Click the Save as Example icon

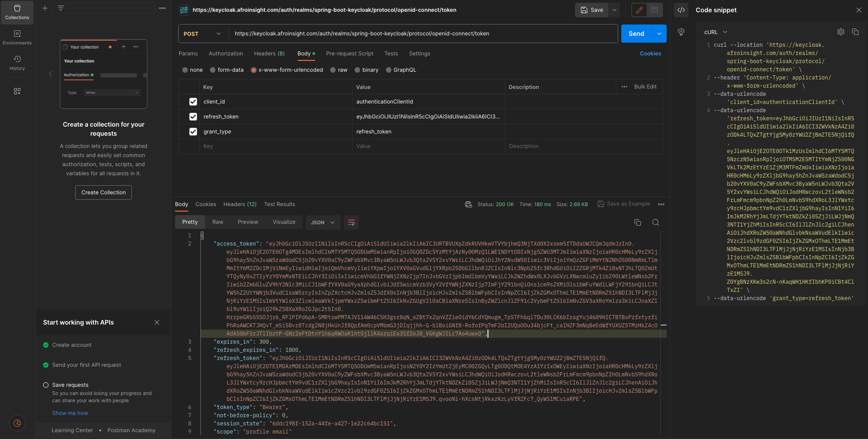[x=601, y=204]
